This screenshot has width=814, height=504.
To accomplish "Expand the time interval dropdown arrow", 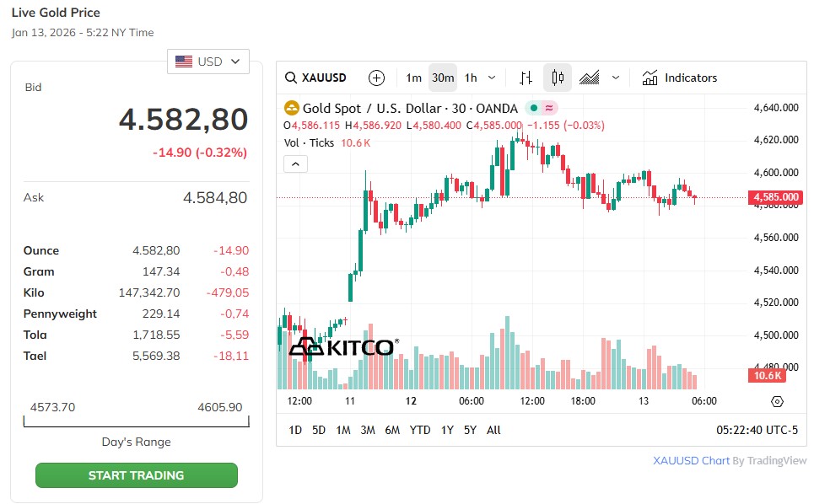I will (x=493, y=78).
